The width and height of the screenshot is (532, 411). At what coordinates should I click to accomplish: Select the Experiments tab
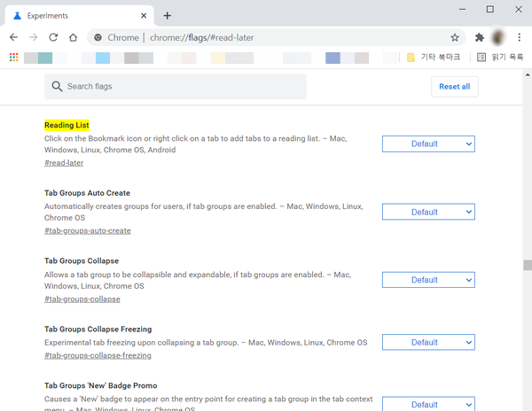click(80, 16)
